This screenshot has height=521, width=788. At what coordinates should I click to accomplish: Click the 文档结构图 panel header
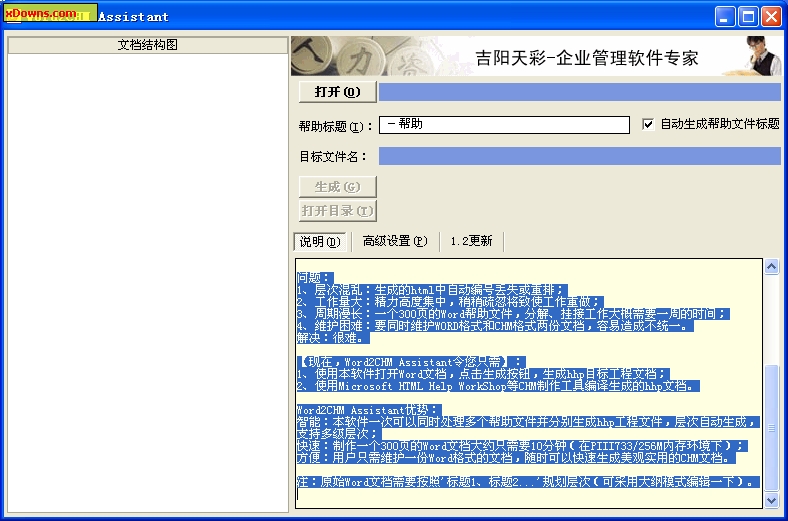pyautogui.click(x=148, y=45)
